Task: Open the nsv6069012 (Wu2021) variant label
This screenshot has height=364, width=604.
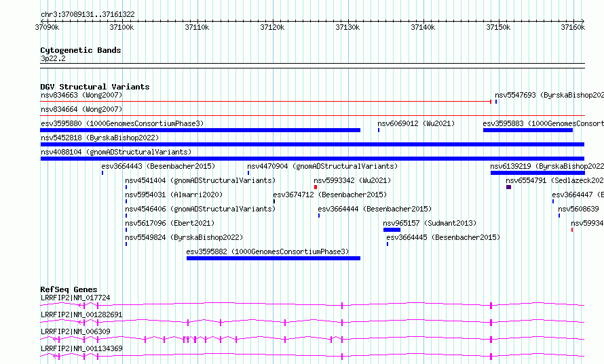Action: tap(416, 123)
